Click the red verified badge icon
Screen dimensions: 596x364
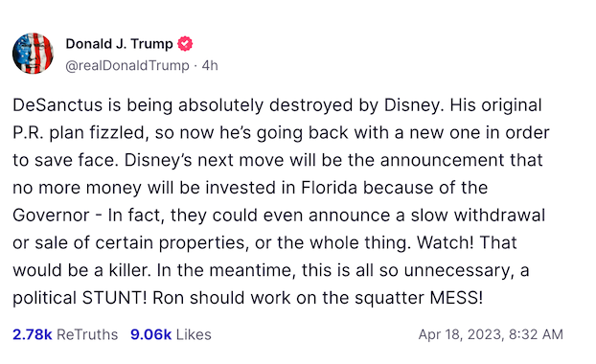coord(185,44)
